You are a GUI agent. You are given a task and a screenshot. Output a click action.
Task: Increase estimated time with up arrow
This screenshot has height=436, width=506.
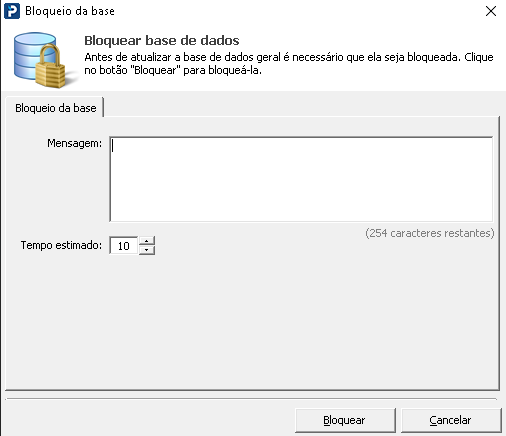pos(147,241)
